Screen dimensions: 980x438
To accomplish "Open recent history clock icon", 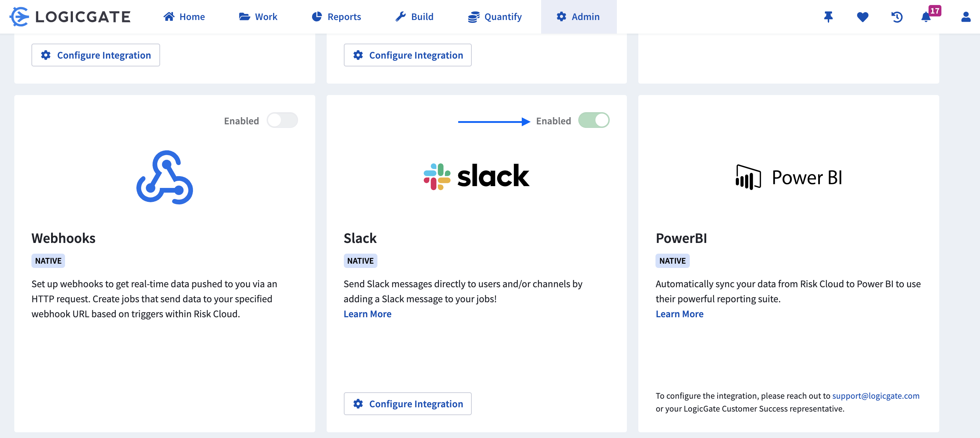I will (x=897, y=17).
